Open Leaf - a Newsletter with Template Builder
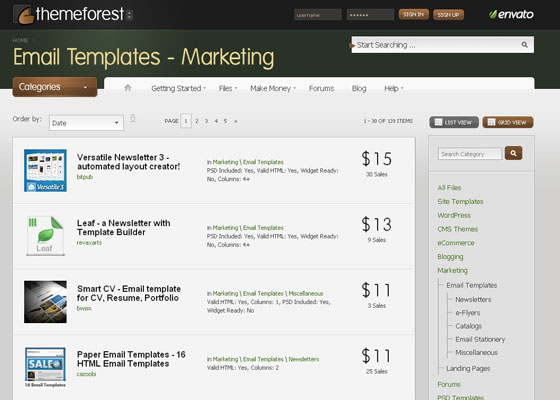The image size is (560, 400). 124,228
